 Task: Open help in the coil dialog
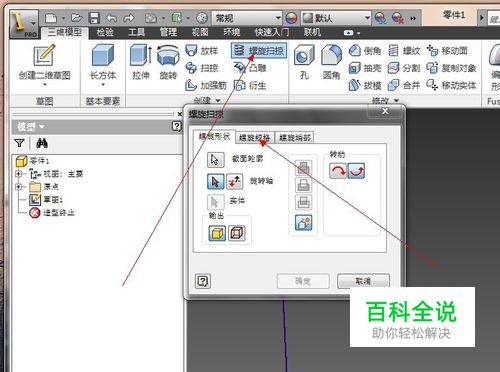[203, 281]
